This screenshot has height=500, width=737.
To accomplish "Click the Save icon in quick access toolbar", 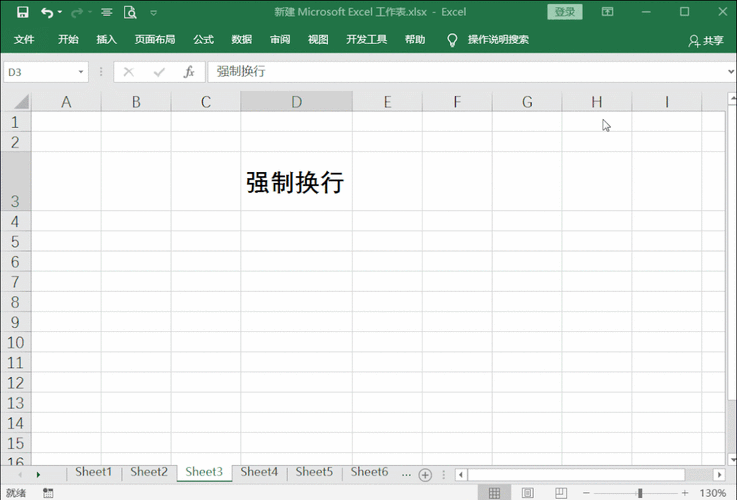I will coord(23,12).
